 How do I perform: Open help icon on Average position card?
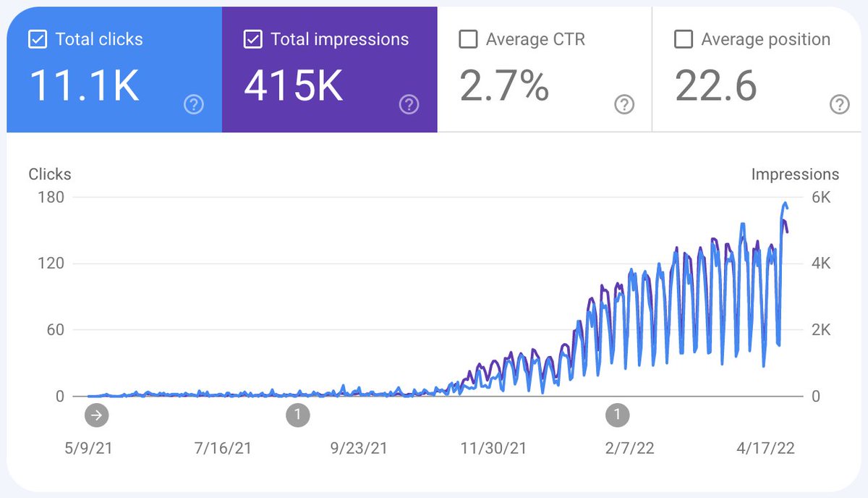tap(839, 105)
